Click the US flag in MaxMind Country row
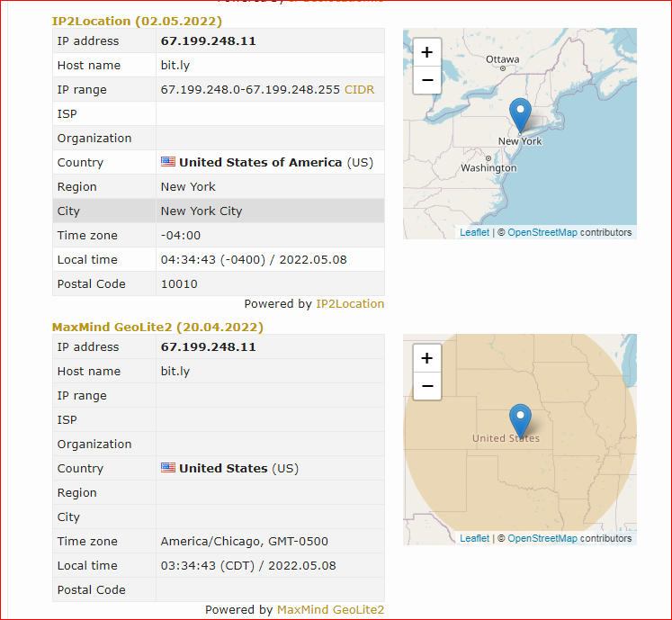The width and height of the screenshot is (672, 620). (x=168, y=467)
